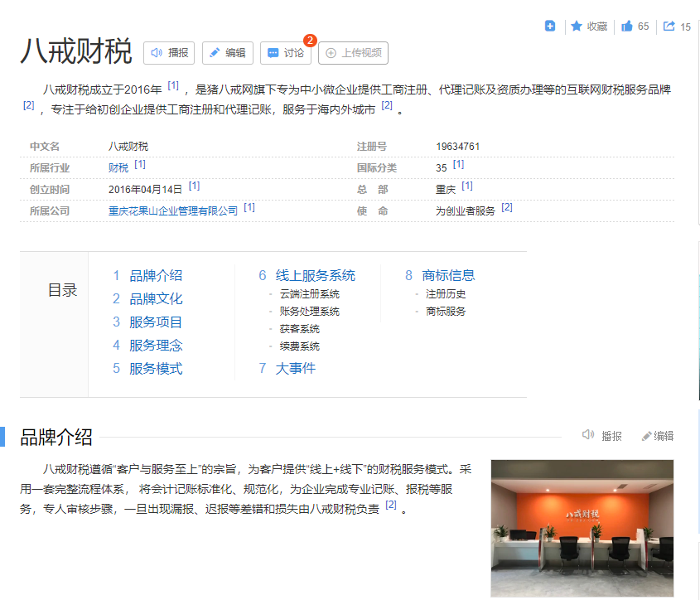Jump to catalog item 服务模式
The image size is (700, 600).
coord(156,369)
